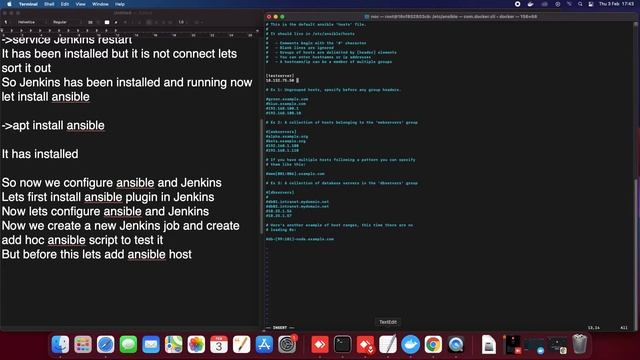640x360 pixels.
Task: Click the minimized window thumbnail left of Trash
Action: click(558, 344)
